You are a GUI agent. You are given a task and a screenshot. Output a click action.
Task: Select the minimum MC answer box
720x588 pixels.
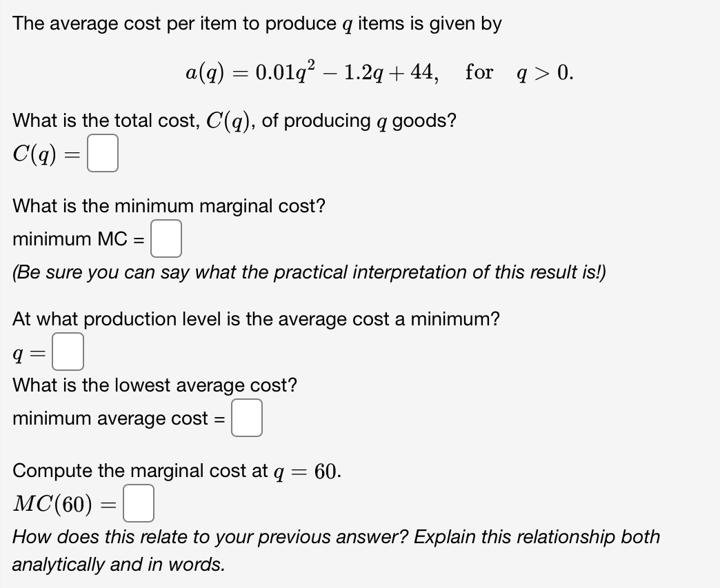click(x=166, y=239)
